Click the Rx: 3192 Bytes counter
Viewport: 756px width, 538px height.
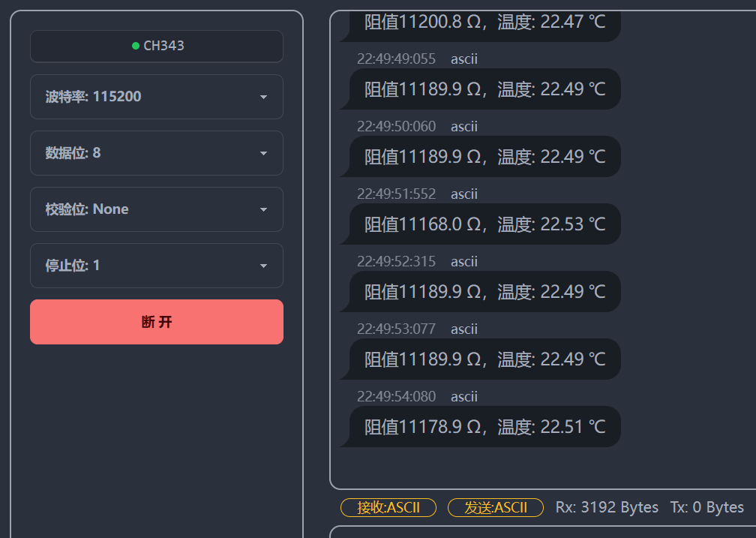607,508
